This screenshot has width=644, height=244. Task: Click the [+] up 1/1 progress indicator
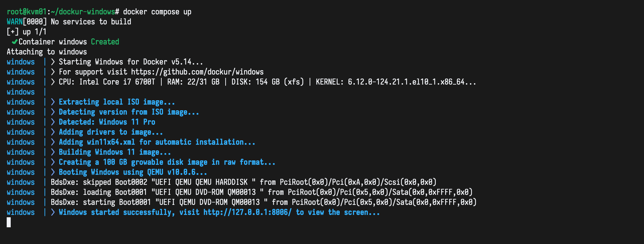tap(26, 32)
